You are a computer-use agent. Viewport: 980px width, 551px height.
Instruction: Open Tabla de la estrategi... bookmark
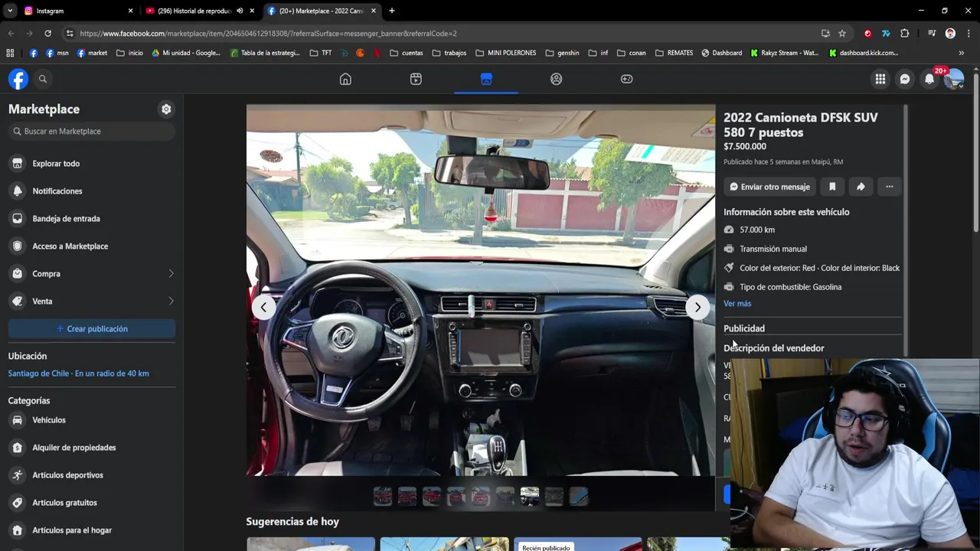coord(266,53)
